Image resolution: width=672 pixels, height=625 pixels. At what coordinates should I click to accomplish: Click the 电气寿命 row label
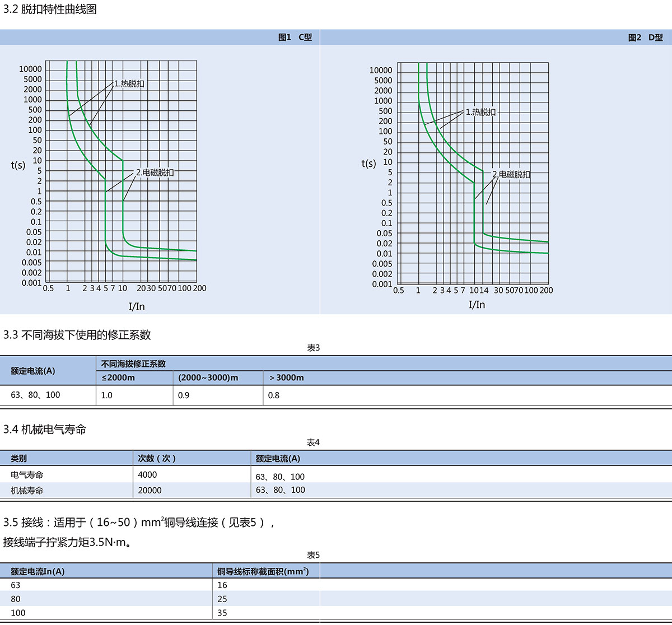(x=27, y=475)
